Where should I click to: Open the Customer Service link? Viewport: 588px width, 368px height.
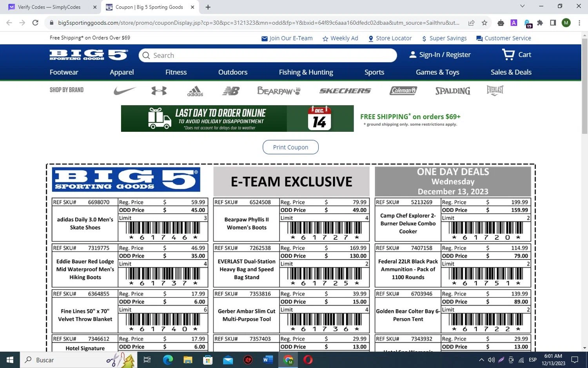pos(504,38)
